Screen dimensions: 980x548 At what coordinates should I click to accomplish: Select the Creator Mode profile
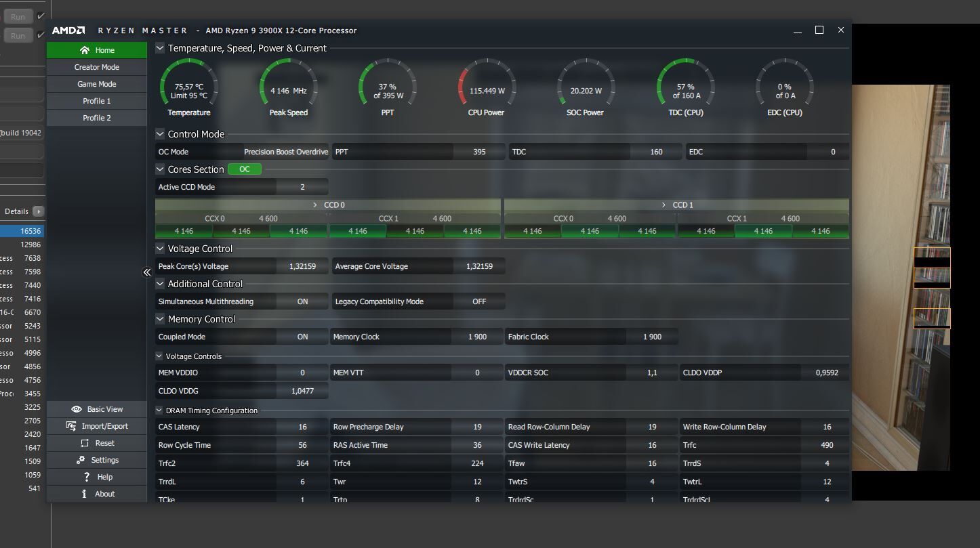[96, 67]
